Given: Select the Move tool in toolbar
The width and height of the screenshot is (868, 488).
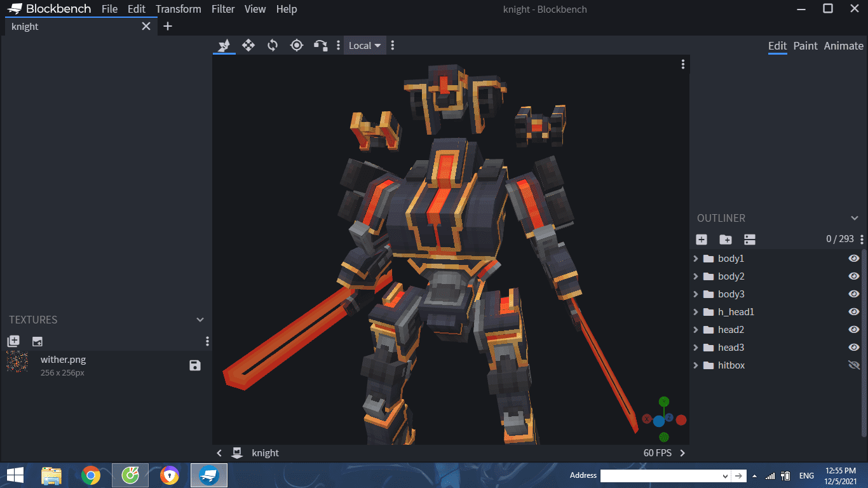Looking at the screenshot, I should point(248,45).
